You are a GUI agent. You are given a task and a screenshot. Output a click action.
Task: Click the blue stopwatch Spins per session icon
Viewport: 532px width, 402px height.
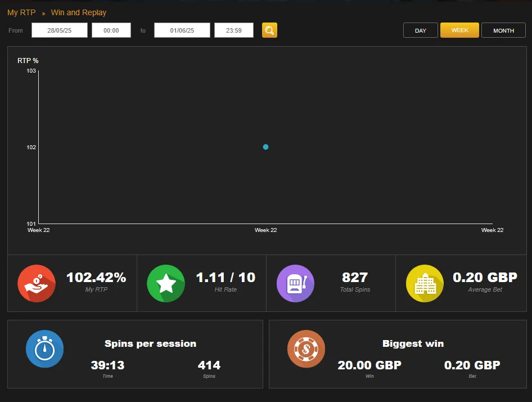[x=45, y=349]
